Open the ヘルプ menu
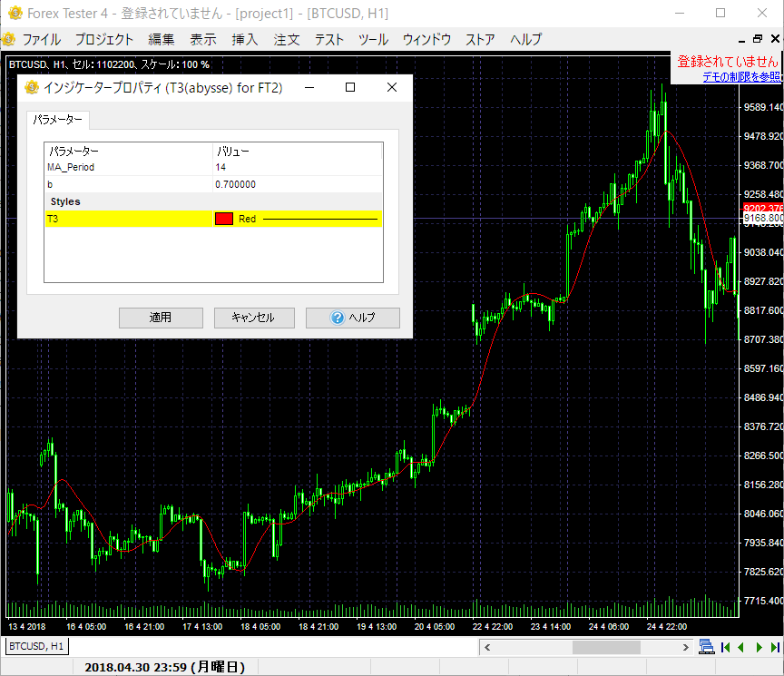 click(x=525, y=40)
